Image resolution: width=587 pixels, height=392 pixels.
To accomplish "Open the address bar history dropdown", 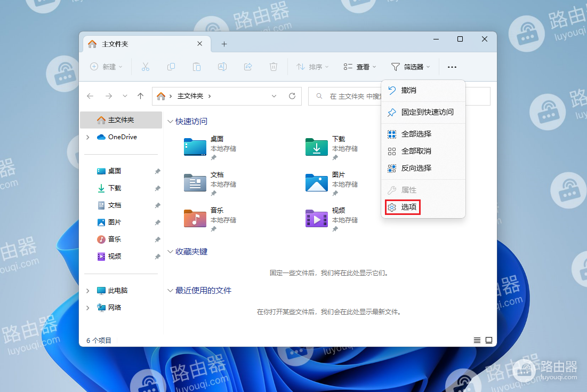I will (x=274, y=96).
